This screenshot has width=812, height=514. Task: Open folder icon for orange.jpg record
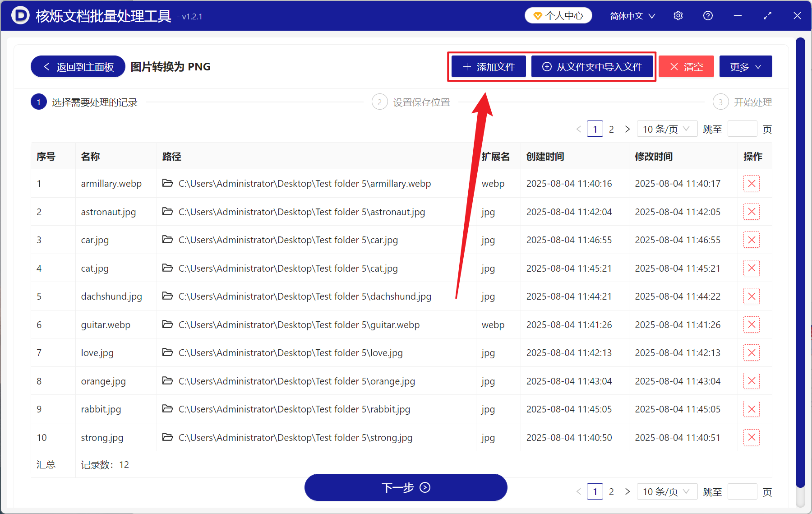point(167,381)
